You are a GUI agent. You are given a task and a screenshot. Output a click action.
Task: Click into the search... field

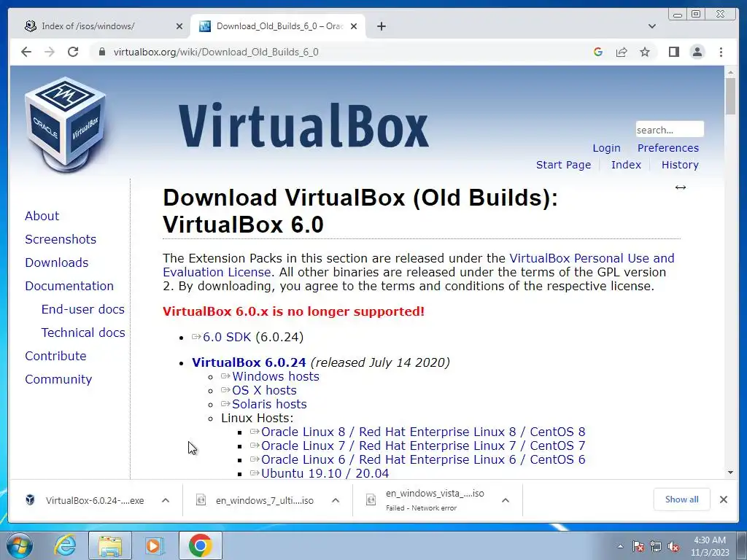coord(670,130)
